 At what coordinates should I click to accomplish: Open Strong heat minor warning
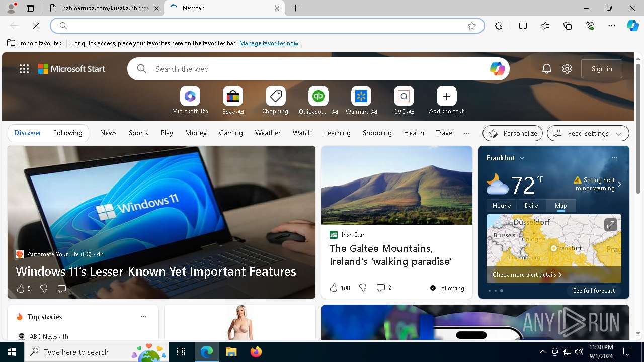[598, 184]
